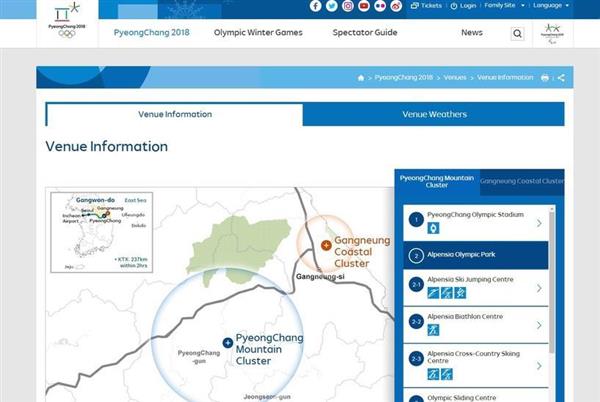
Task: Click third sport icon under Alpensia Ski Jumping Centre
Action: [460, 293]
